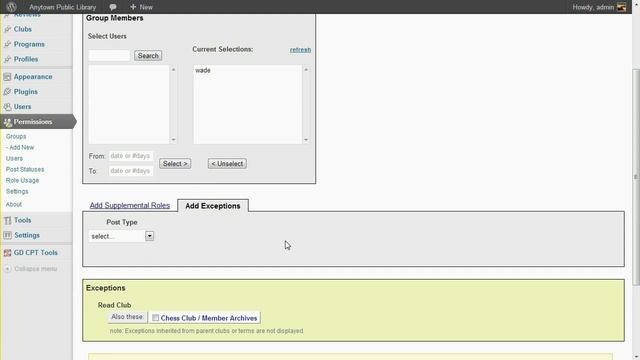The height and width of the screenshot is (360, 640).
Task: Click down arrow of user search results list
Action: click(x=173, y=140)
